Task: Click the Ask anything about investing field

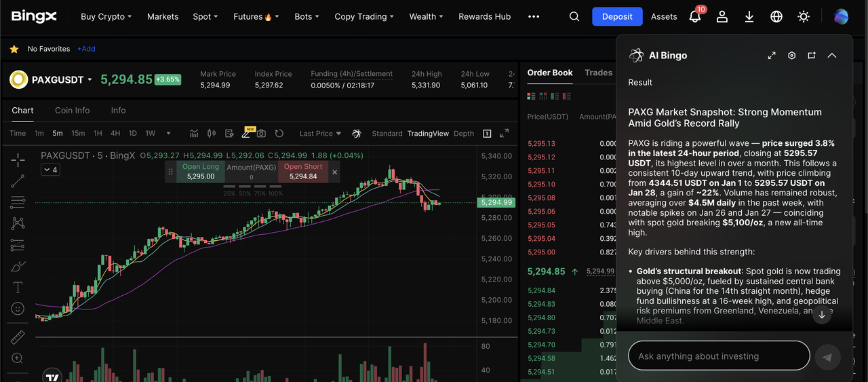Action: point(719,356)
